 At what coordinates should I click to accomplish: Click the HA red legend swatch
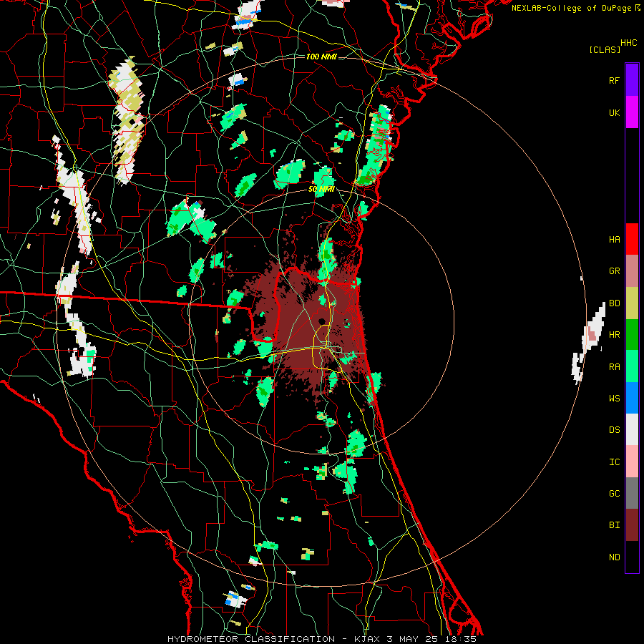632,239
